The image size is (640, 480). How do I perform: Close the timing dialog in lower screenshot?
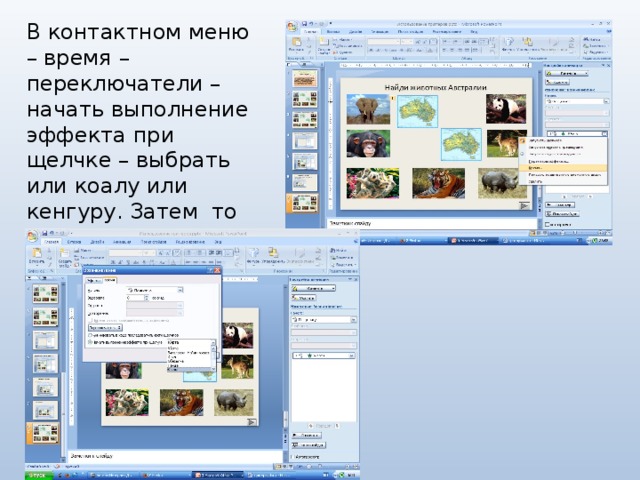(x=218, y=270)
